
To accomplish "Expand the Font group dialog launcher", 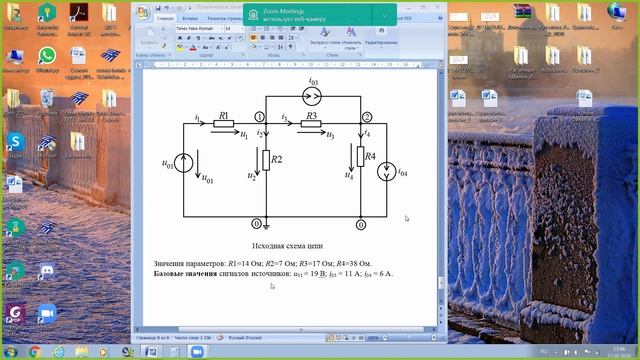I will click(x=244, y=55).
